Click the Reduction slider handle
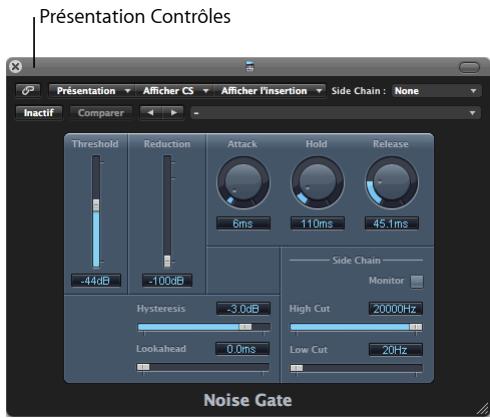This screenshot has height=418, width=490. click(167, 261)
